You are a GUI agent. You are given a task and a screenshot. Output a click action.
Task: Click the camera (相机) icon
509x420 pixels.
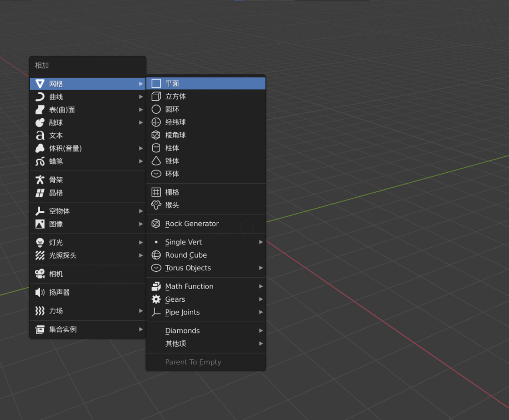(x=40, y=274)
